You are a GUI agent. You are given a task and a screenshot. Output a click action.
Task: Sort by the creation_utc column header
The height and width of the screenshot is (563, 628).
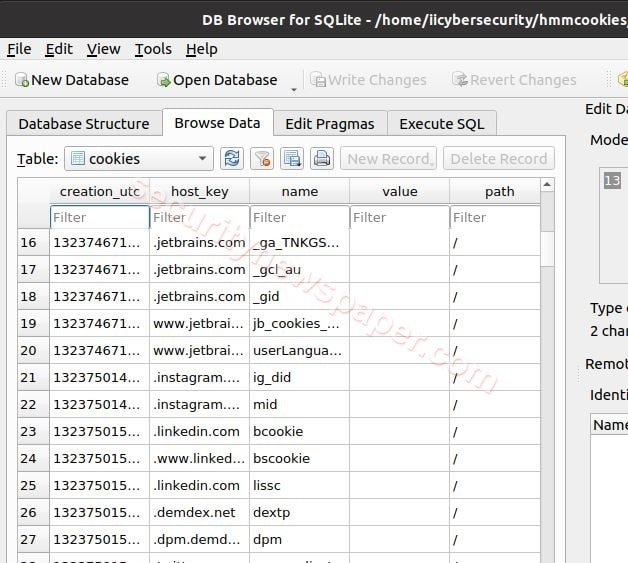point(99,191)
